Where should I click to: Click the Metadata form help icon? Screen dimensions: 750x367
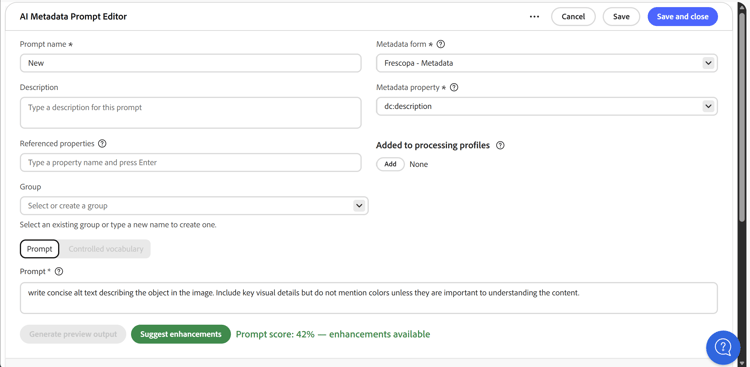441,44
